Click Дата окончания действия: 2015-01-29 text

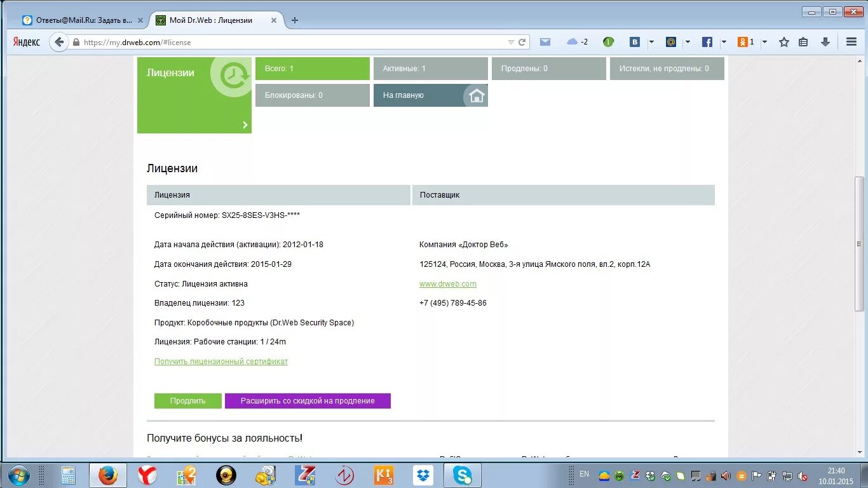pos(223,264)
